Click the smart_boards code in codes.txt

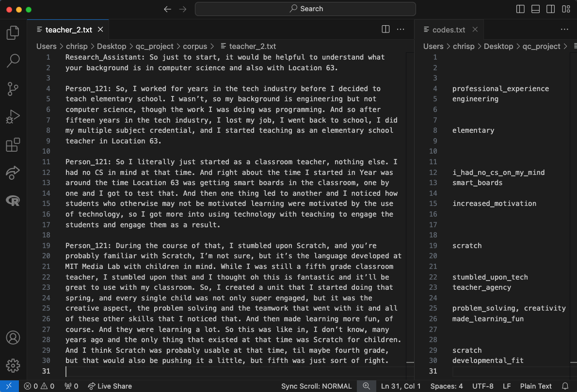pos(477,183)
